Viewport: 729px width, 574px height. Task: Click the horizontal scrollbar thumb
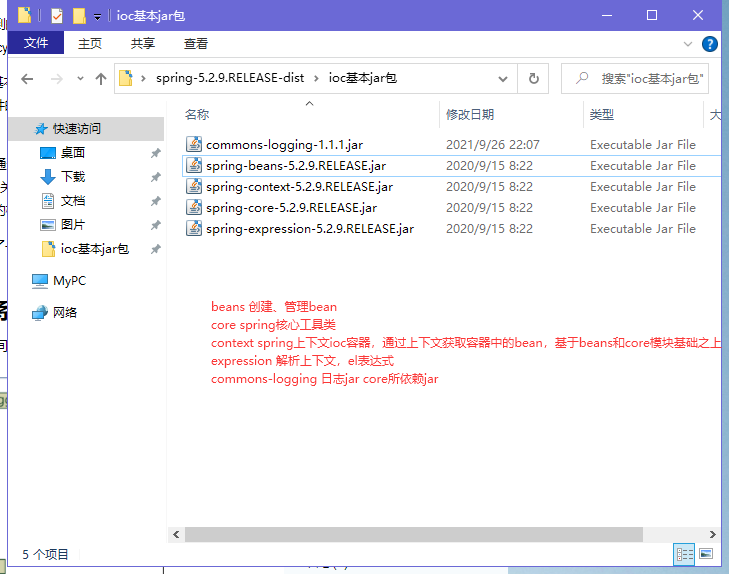[414, 534]
